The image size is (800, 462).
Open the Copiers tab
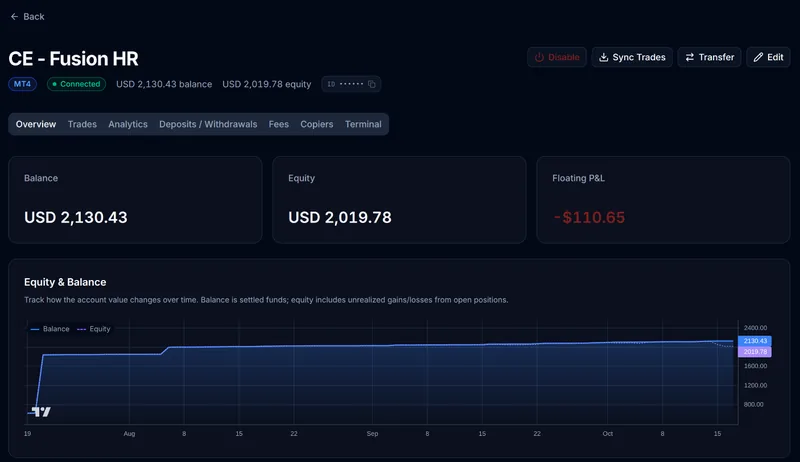316,124
